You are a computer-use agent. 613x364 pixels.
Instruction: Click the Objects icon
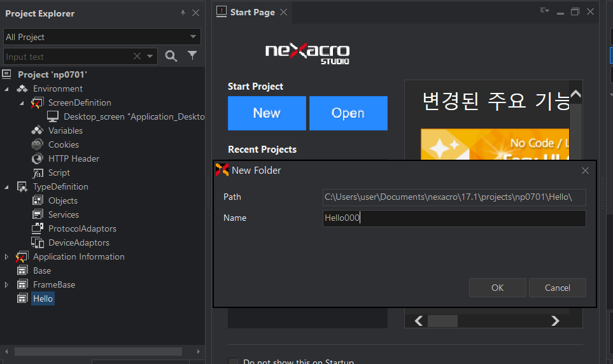pos(38,200)
